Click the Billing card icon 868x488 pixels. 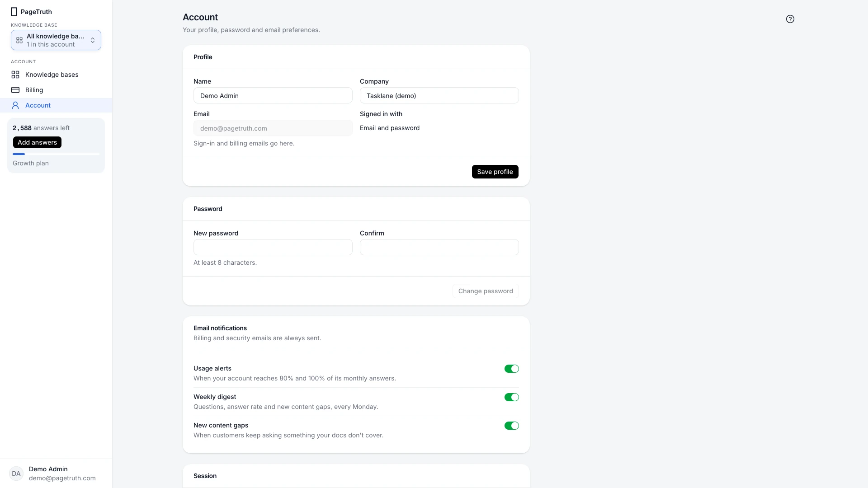(15, 90)
